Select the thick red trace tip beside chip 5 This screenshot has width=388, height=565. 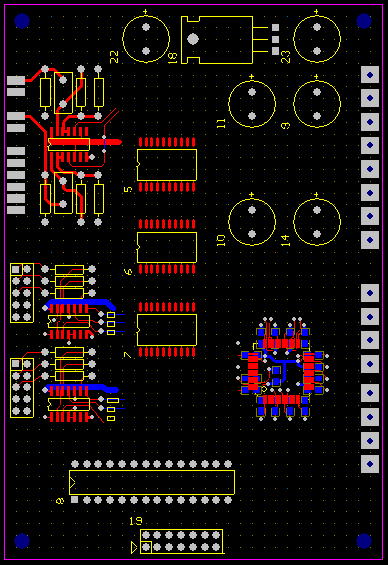[115, 142]
